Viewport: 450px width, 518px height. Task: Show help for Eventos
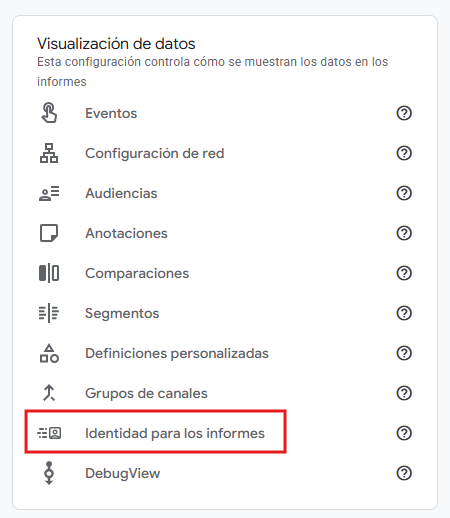[404, 113]
